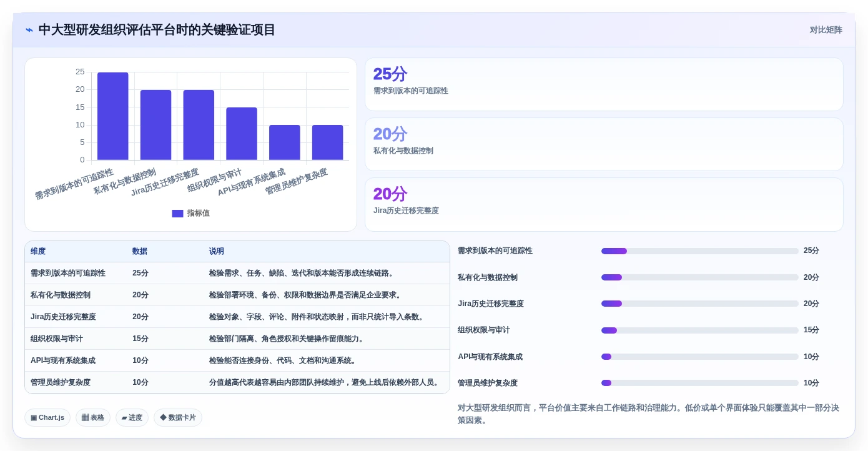868x451 pixels.
Task: Click the 私有化与数据控制 chart bar
Action: [x=155, y=125]
